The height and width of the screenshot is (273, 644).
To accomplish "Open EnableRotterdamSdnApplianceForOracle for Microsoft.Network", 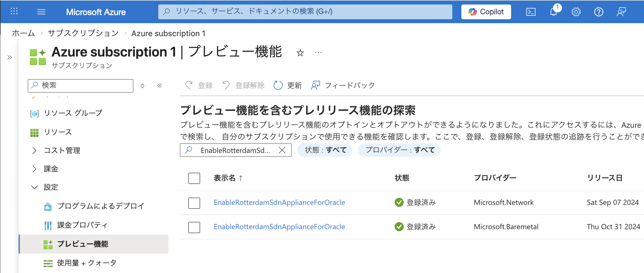I will (x=279, y=203).
